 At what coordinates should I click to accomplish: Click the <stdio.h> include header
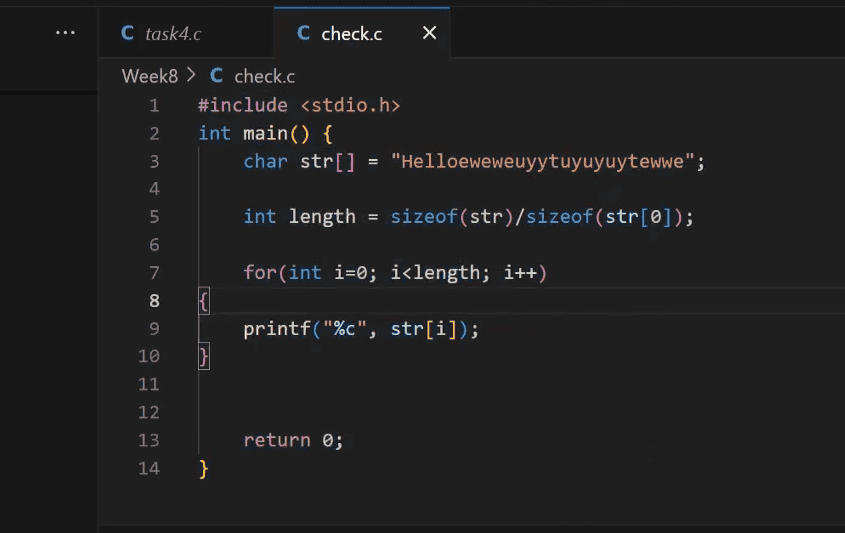[351, 105]
